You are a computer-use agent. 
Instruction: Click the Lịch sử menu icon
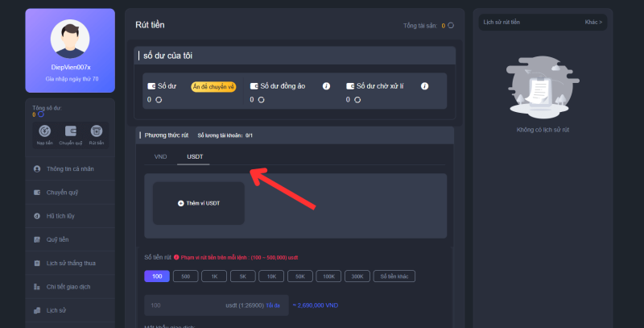point(37,310)
